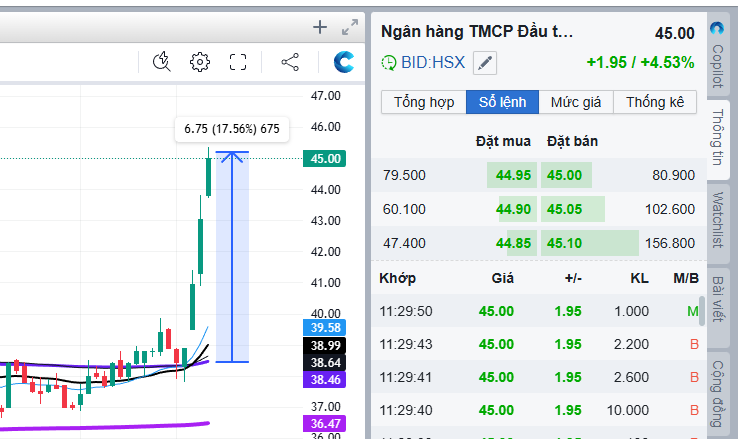
Task: Select the 11:29:40 matched trade row
Action: click(538, 410)
